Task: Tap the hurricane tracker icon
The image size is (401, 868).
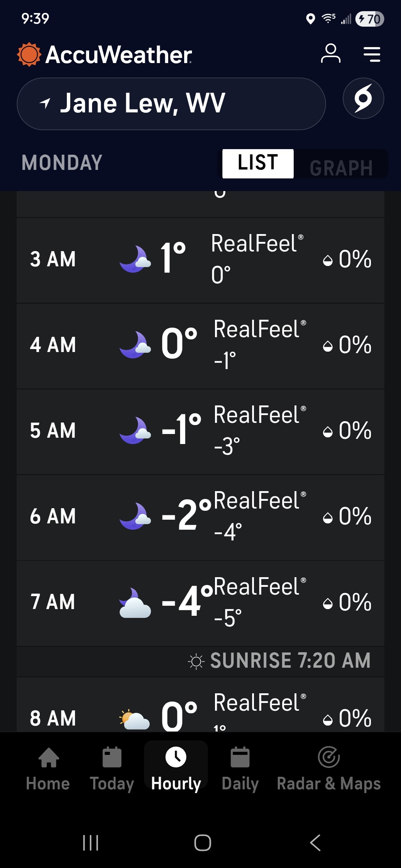Action: (x=363, y=98)
